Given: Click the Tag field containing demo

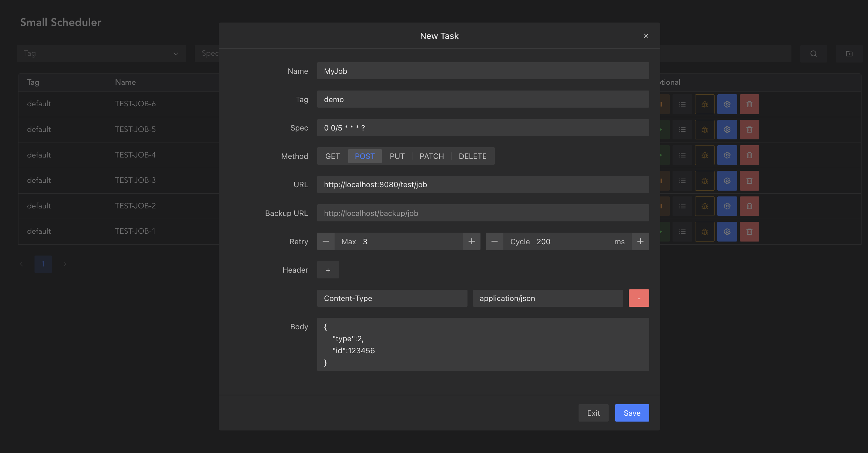Looking at the screenshot, I should (483, 99).
